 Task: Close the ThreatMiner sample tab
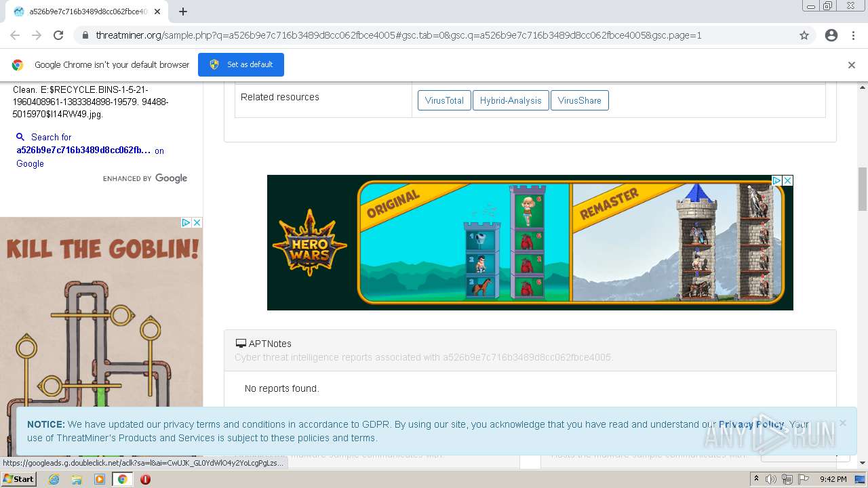157,12
